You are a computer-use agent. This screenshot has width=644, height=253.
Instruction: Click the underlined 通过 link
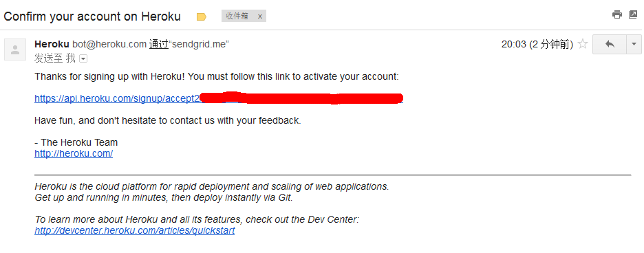click(159, 45)
